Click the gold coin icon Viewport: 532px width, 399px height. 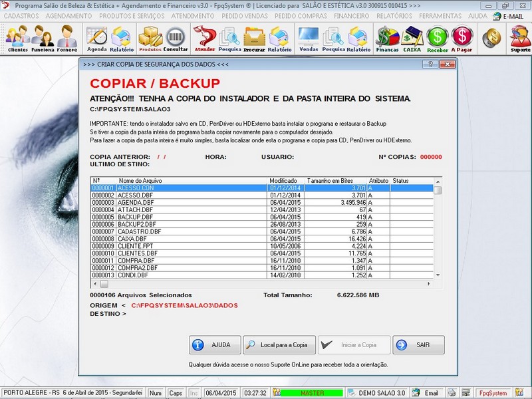pyautogui.click(x=491, y=38)
